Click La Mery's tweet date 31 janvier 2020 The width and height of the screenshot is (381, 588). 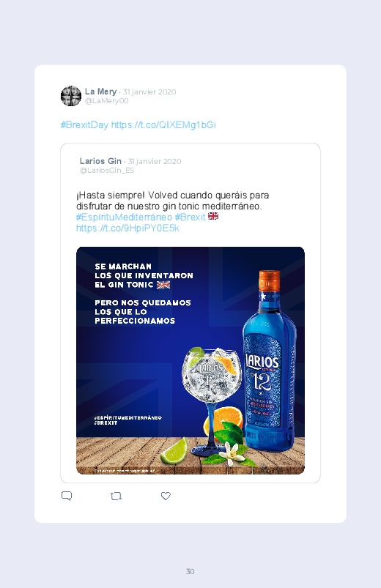pos(149,92)
